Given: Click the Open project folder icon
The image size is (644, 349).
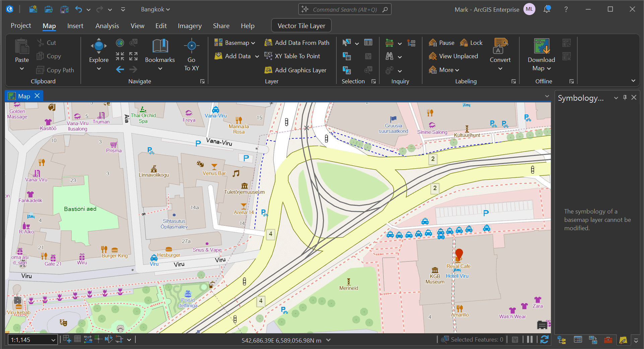Looking at the screenshot, I should click(49, 9).
